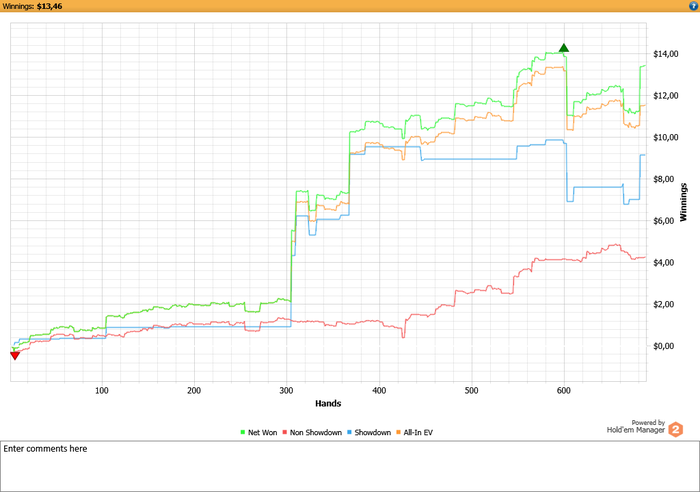Viewport: 700px width, 492px height.
Task: Click the Winnings: $13,46 header text
Action: coord(32,6)
